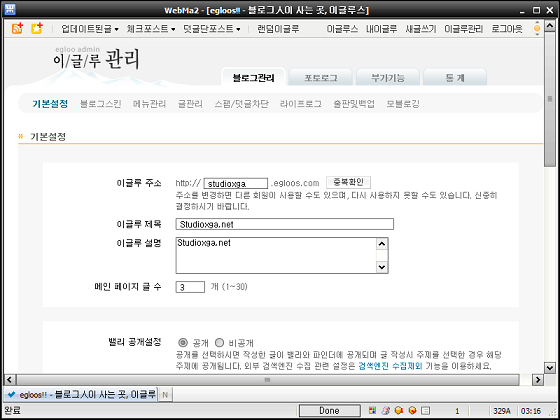Click the 이글루스 top link
This screenshot has width=560, height=420.
click(x=342, y=29)
